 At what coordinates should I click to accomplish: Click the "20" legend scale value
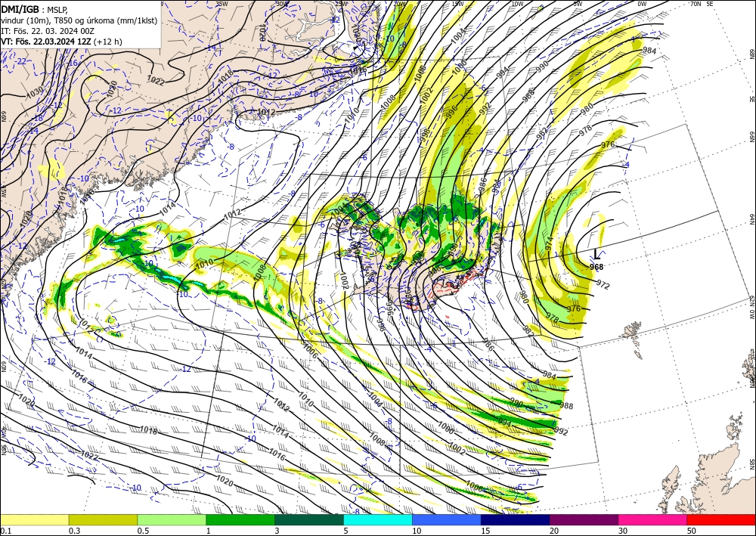point(554,531)
